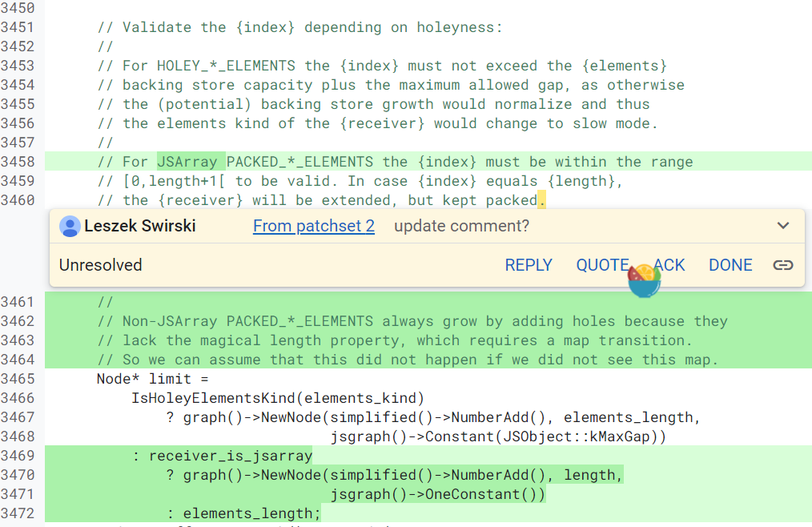Click comment 'the (potential) backing store growth'
This screenshot has width=812, height=527.
(373, 103)
